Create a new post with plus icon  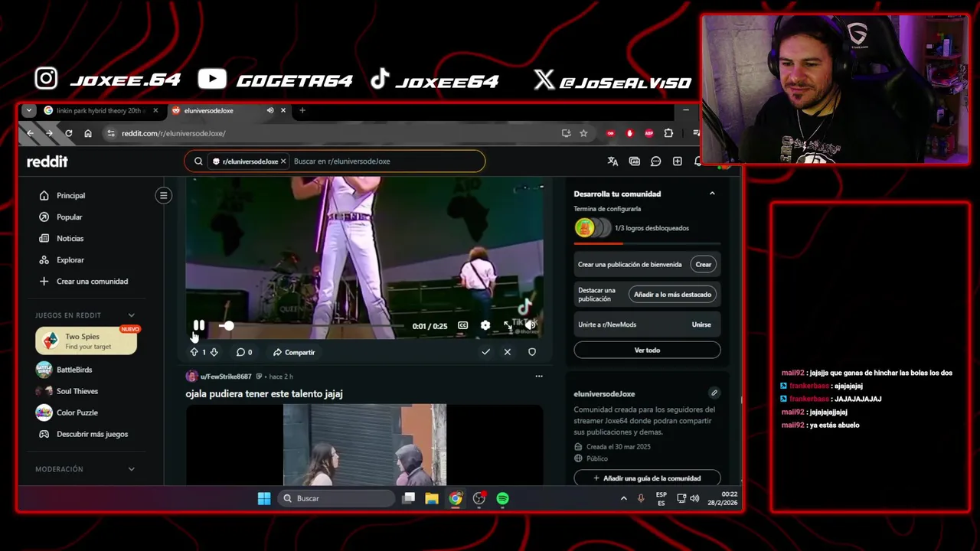[x=678, y=161]
